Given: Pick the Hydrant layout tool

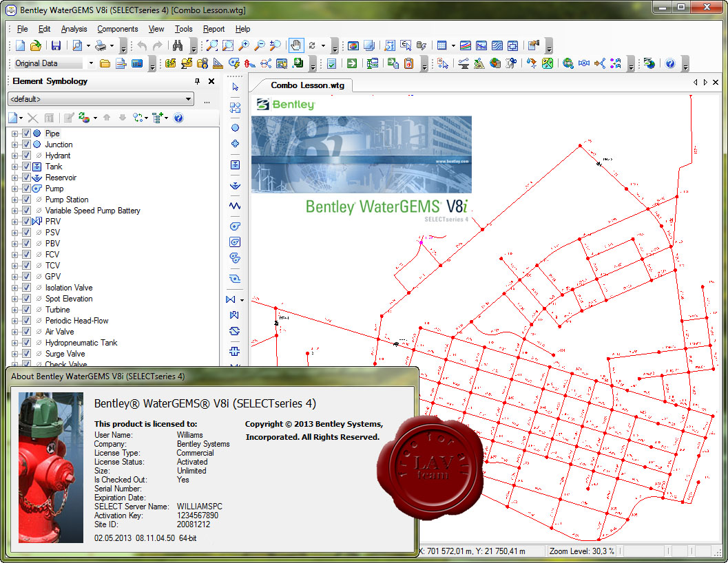Looking at the screenshot, I should (x=235, y=144).
